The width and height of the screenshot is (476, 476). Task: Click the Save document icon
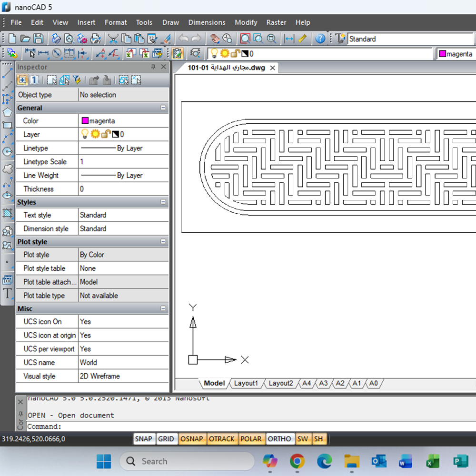coord(38,39)
